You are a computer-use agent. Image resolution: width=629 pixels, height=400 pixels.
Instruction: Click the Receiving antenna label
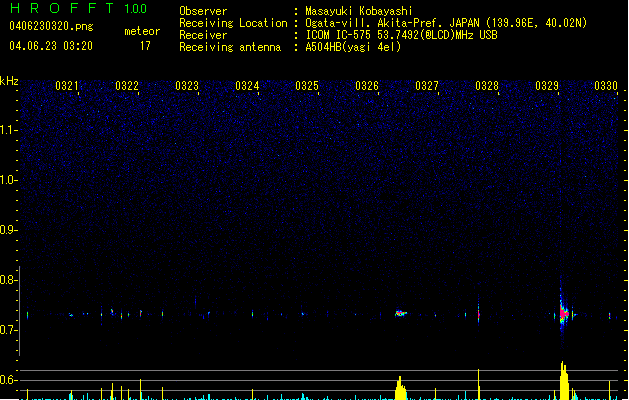[x=230, y=47]
